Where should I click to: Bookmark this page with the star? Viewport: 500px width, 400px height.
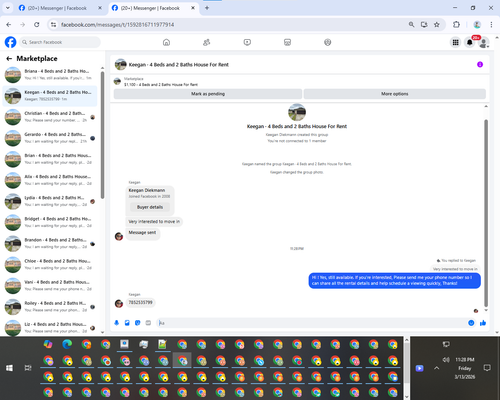point(437,25)
